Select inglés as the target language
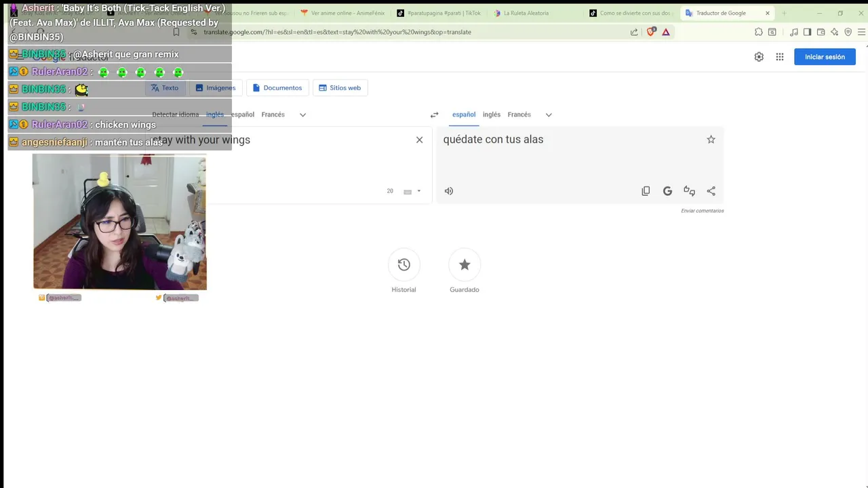The image size is (868, 488). [492, 115]
